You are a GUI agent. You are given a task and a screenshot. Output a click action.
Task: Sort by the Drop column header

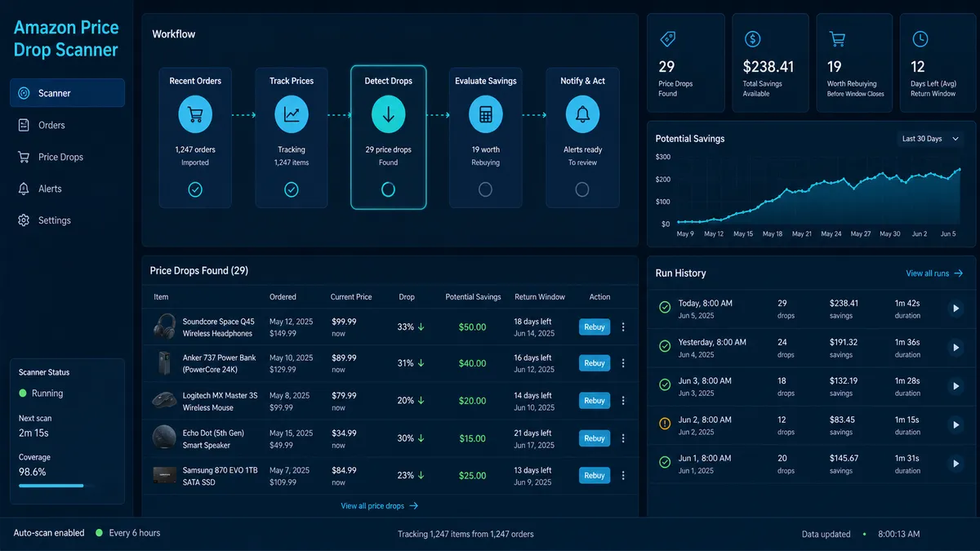coord(407,297)
